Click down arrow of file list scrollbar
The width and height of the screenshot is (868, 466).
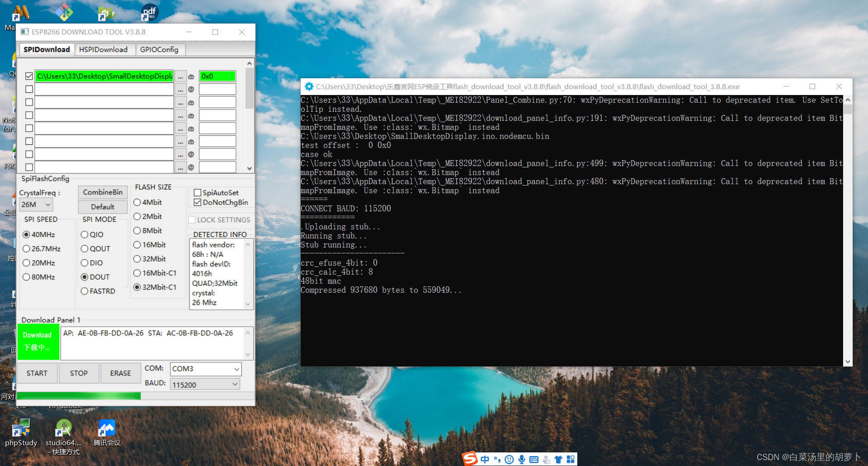250,168
